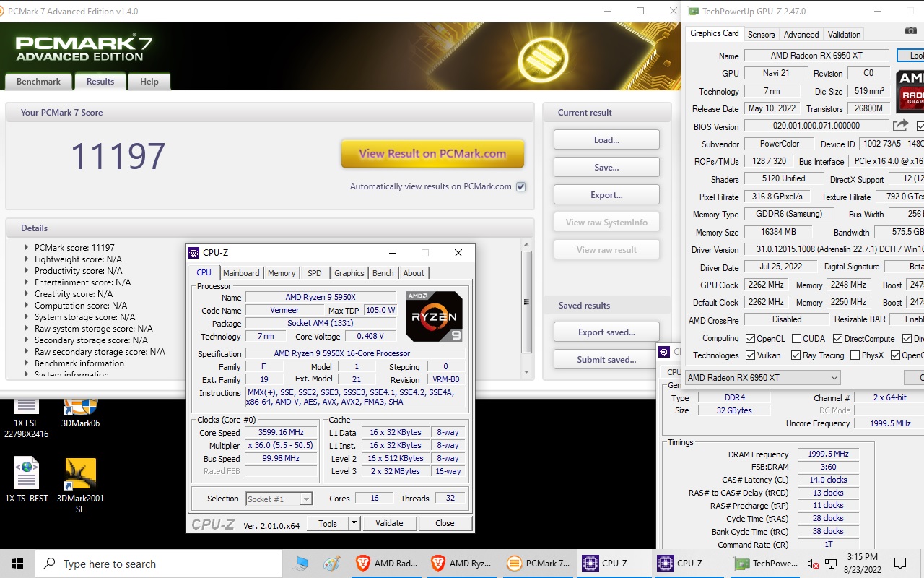Open the 3DMark06 desktop shortcut
924x578 pixels.
[x=80, y=413]
